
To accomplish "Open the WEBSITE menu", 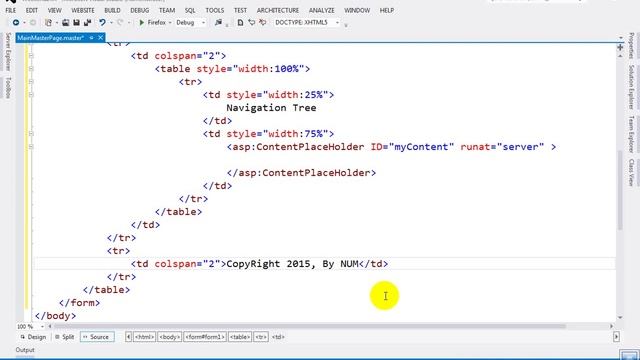I will click(83, 10).
